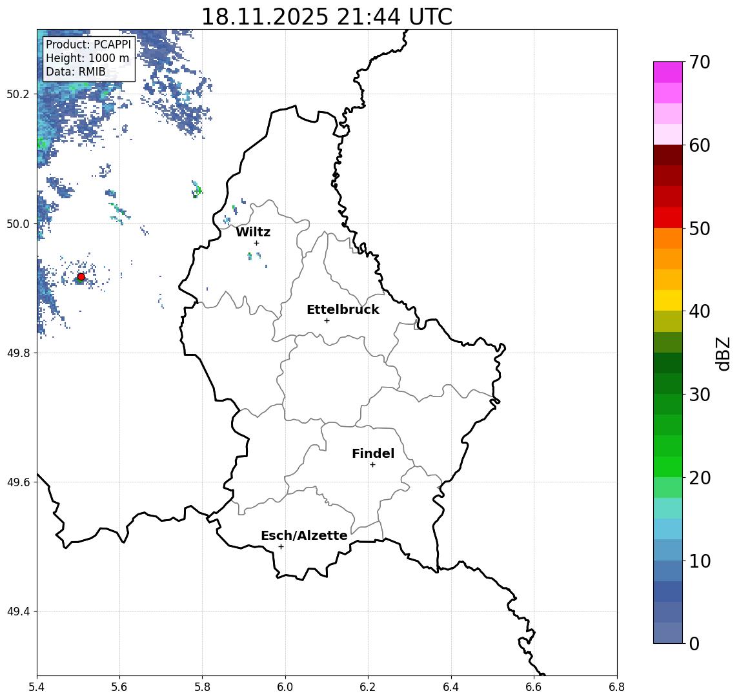Click the Wiltz station label
Screen dimensions: 739x700
(x=253, y=232)
